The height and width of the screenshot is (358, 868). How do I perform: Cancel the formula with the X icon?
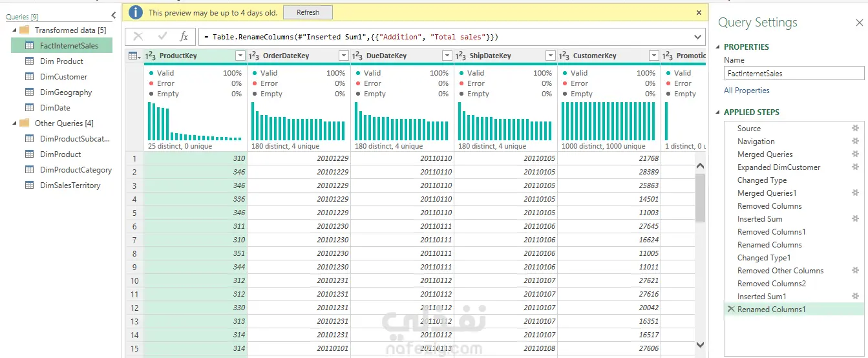pyautogui.click(x=138, y=37)
